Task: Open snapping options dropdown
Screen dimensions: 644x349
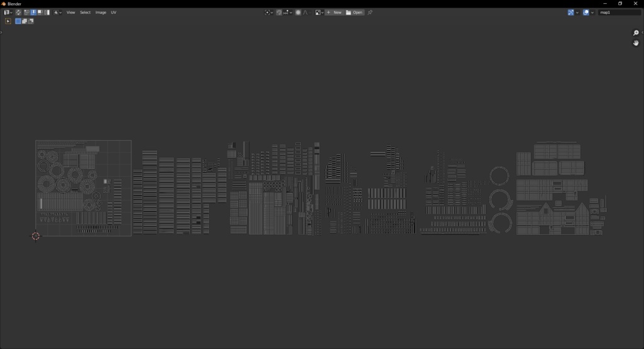Action: (287, 13)
